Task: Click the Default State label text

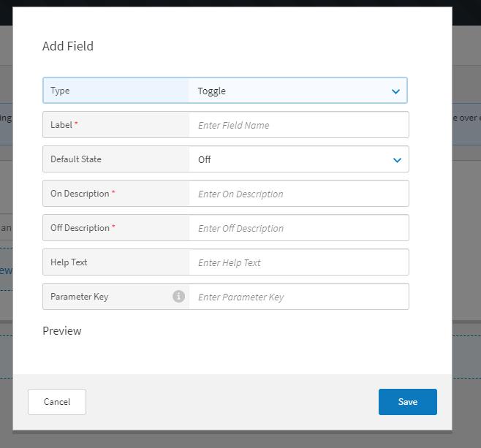Action: click(76, 159)
